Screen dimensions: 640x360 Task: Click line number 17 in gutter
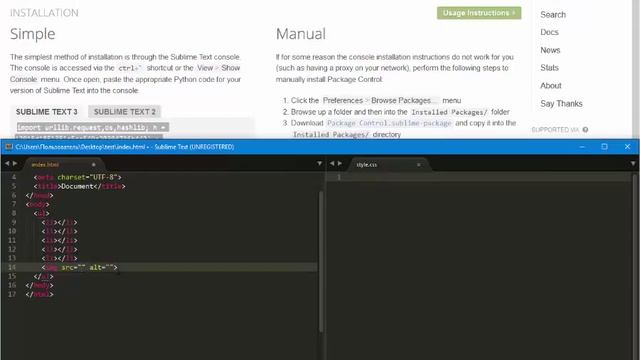point(12,294)
